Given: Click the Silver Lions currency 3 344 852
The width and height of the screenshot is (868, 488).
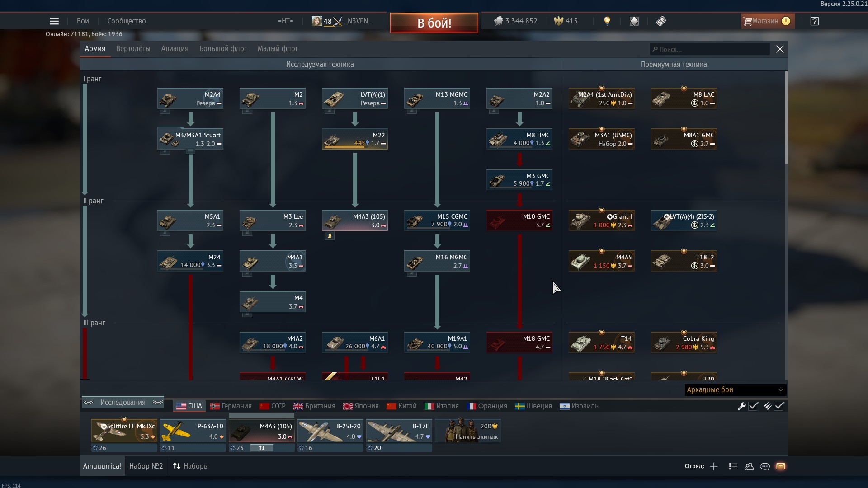Looking at the screenshot, I should click(516, 21).
